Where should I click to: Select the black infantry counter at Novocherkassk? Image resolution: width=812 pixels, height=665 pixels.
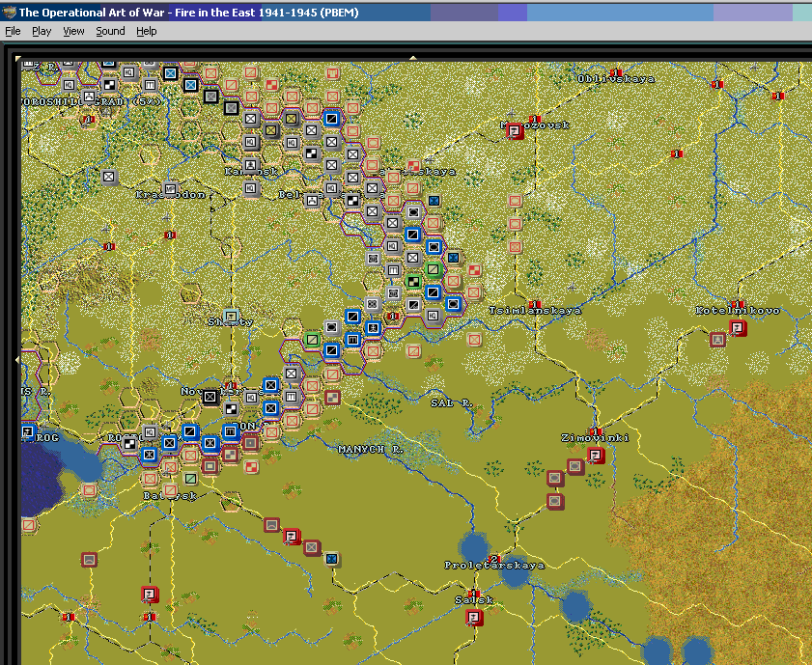(x=210, y=398)
